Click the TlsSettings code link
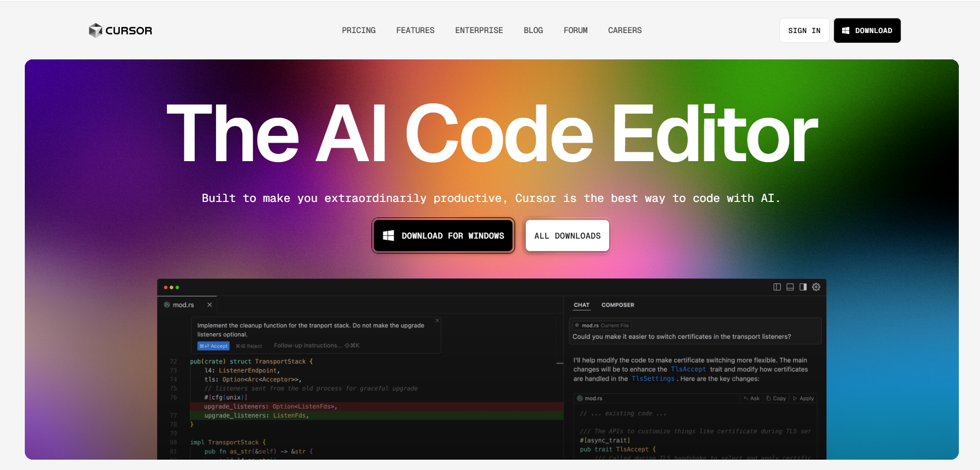980x470 pixels. [653, 379]
